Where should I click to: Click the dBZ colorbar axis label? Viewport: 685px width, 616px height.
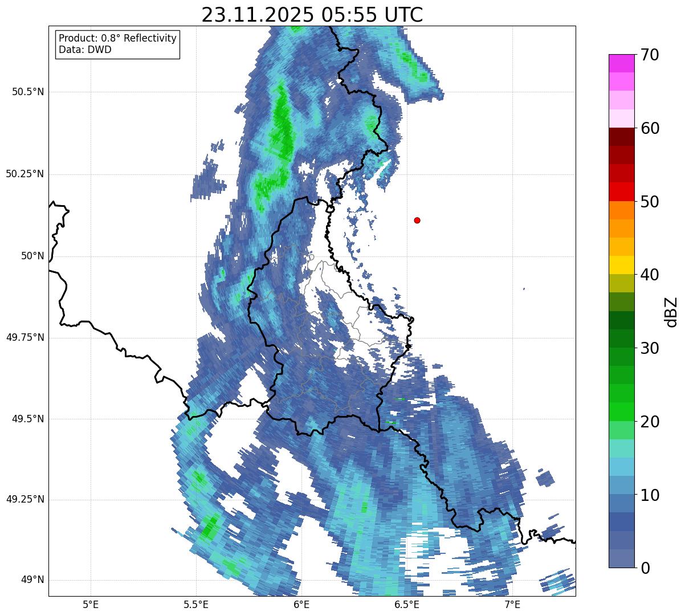tap(671, 312)
